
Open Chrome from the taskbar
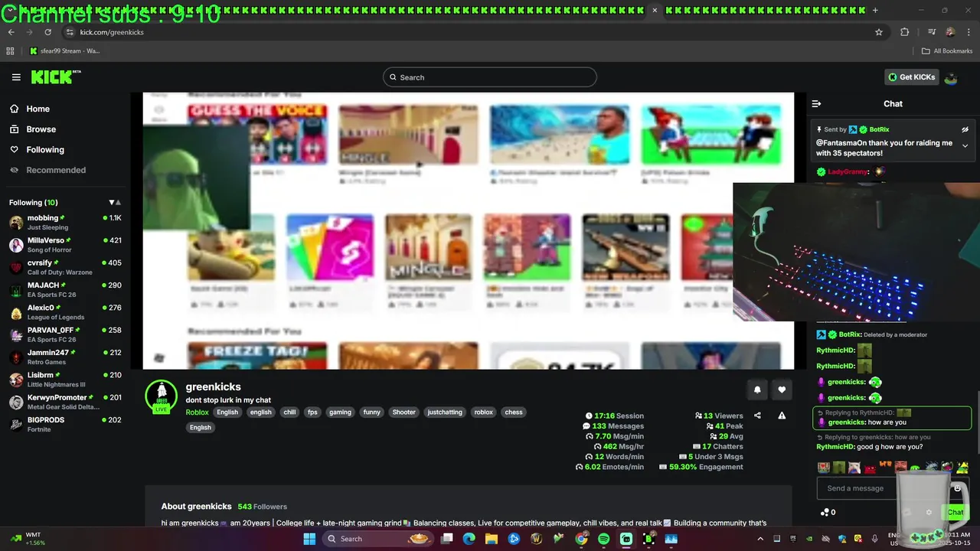coord(581,539)
